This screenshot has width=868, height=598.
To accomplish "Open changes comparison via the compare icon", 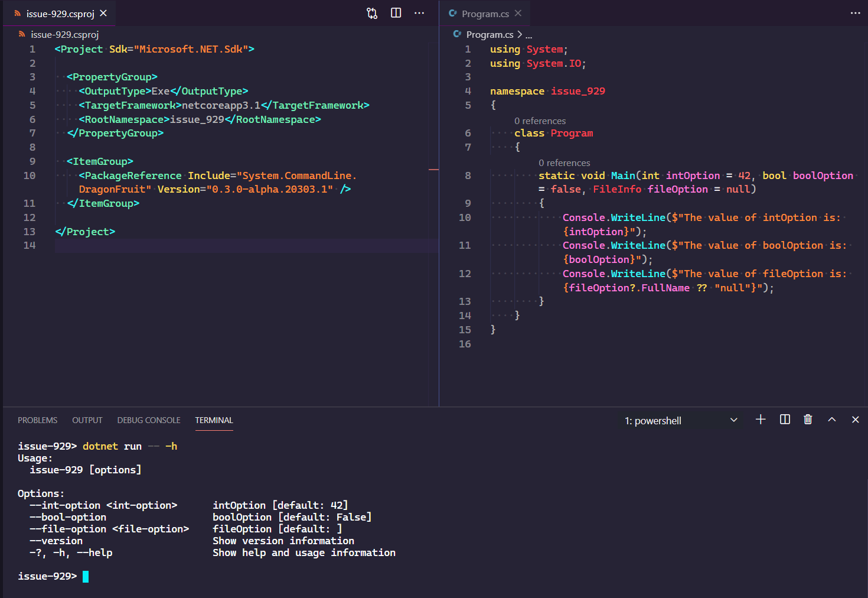I will [x=372, y=12].
